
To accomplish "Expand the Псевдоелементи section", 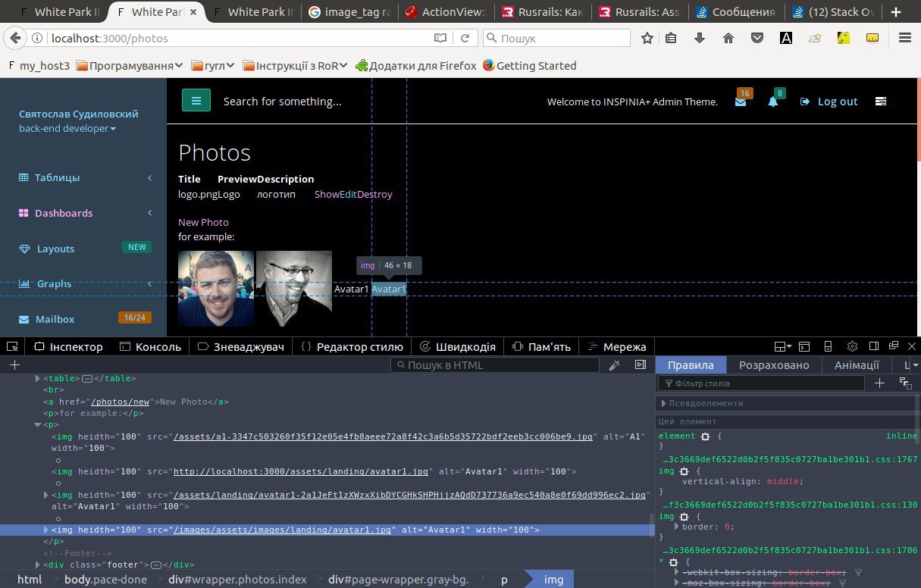I will [x=664, y=403].
